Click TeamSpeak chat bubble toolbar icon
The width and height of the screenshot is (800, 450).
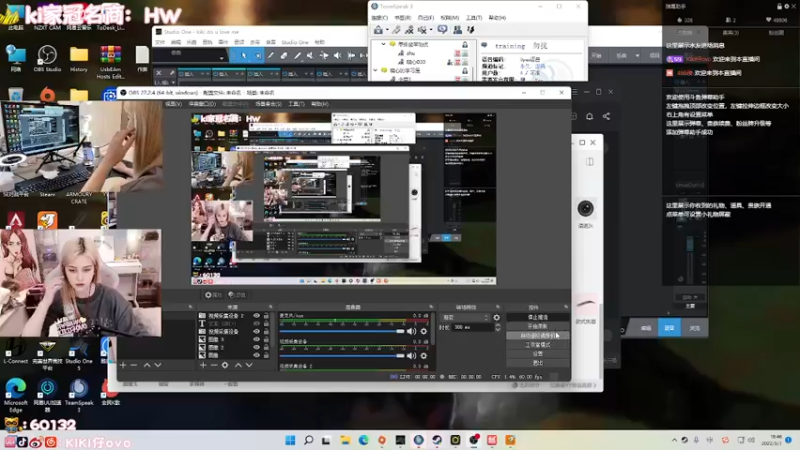[x=442, y=30]
